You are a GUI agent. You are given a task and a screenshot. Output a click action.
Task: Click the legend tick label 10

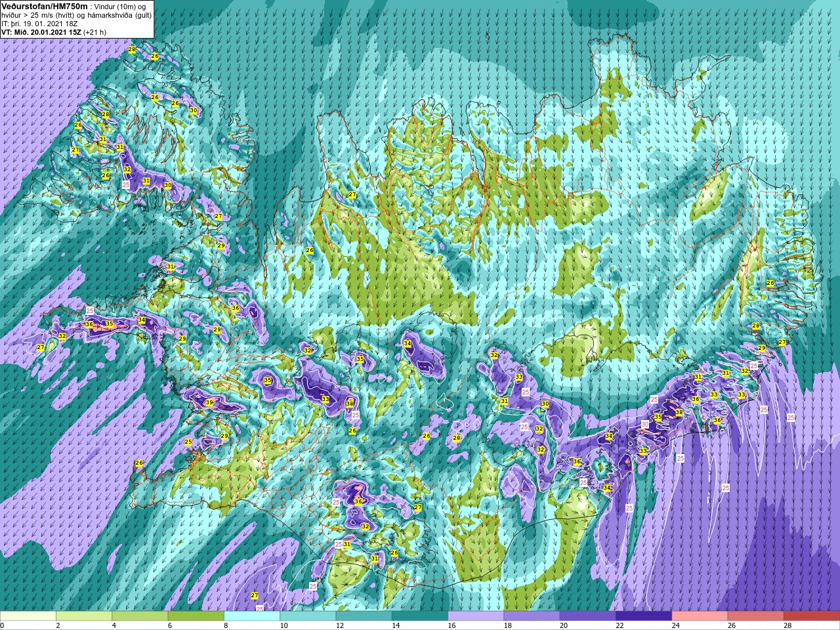pos(283,625)
